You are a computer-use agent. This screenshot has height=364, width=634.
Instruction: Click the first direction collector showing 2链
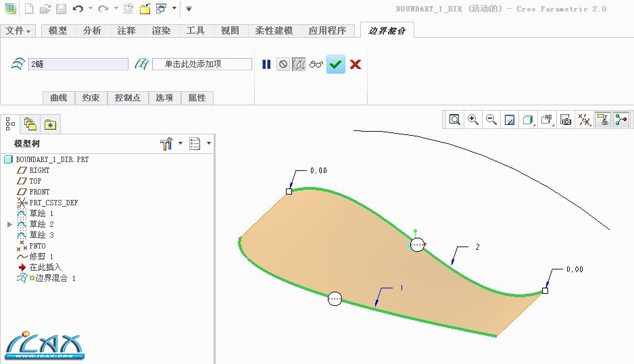tap(78, 64)
